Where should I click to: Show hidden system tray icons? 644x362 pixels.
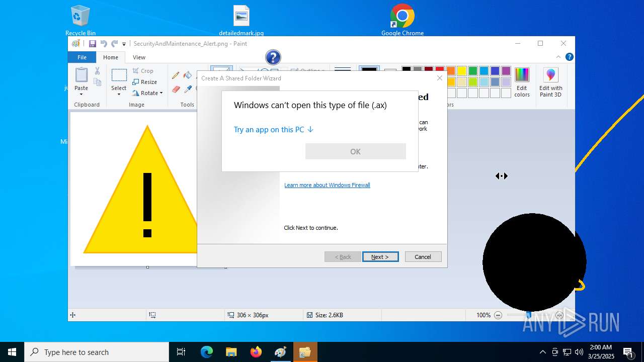pyautogui.click(x=542, y=352)
